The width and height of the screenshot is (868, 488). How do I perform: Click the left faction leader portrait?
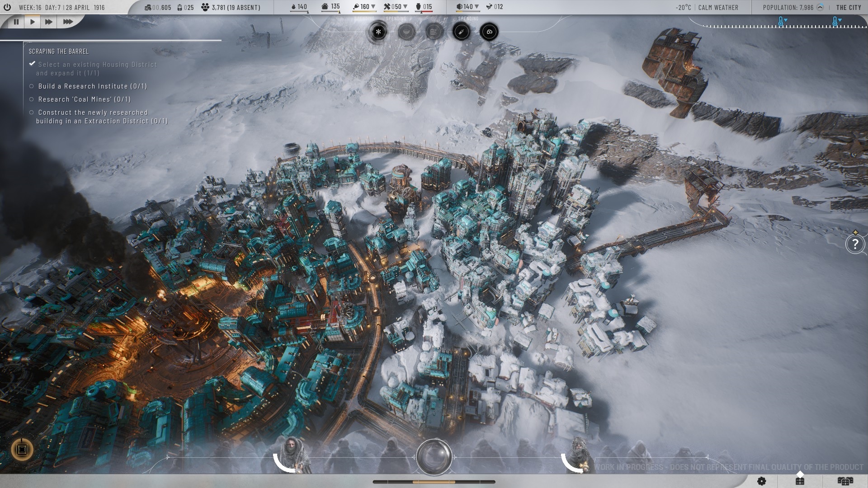pyautogui.click(x=293, y=454)
